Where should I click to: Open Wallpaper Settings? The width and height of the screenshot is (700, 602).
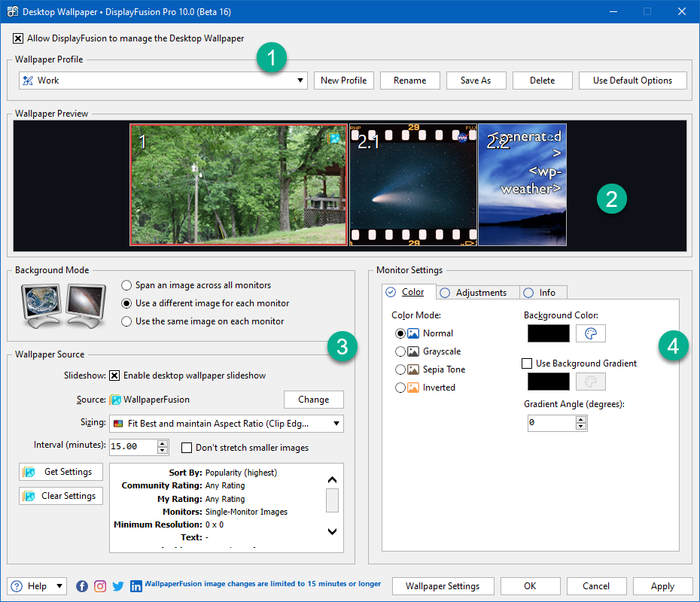(443, 586)
